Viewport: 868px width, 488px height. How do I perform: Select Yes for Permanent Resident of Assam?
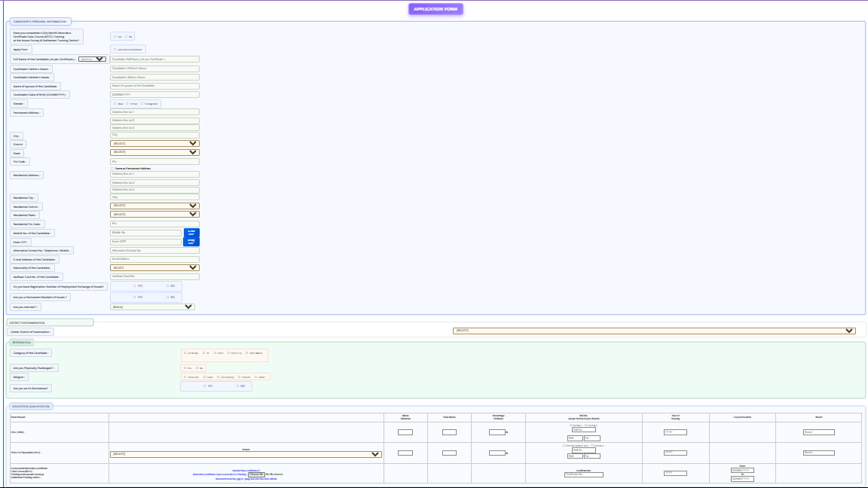[134, 297]
